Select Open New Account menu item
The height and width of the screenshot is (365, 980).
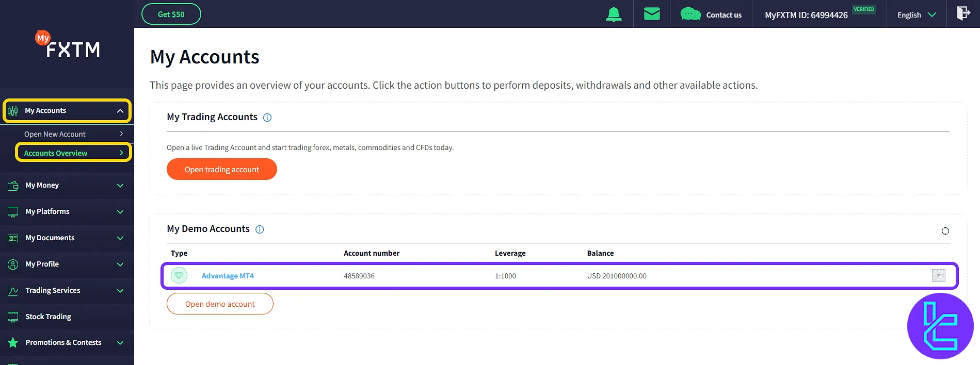click(x=73, y=134)
